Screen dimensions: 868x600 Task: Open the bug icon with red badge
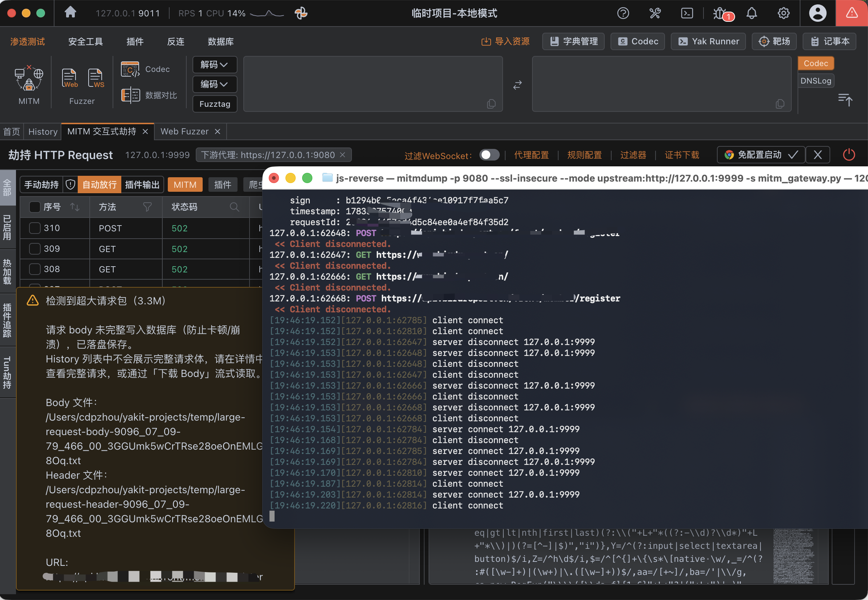pos(720,13)
